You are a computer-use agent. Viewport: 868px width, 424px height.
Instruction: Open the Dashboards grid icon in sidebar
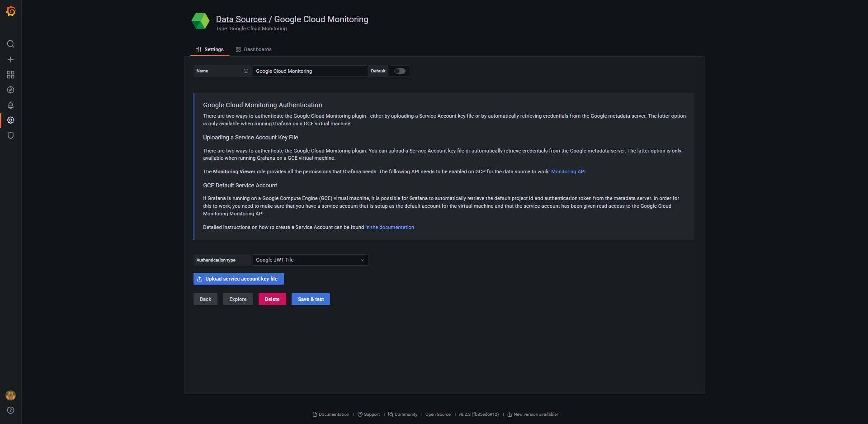point(11,75)
